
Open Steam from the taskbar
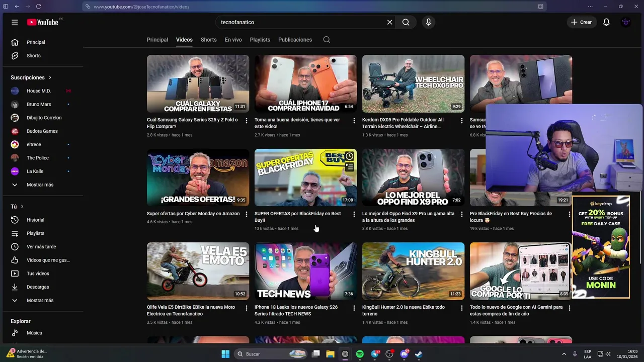coord(419,354)
